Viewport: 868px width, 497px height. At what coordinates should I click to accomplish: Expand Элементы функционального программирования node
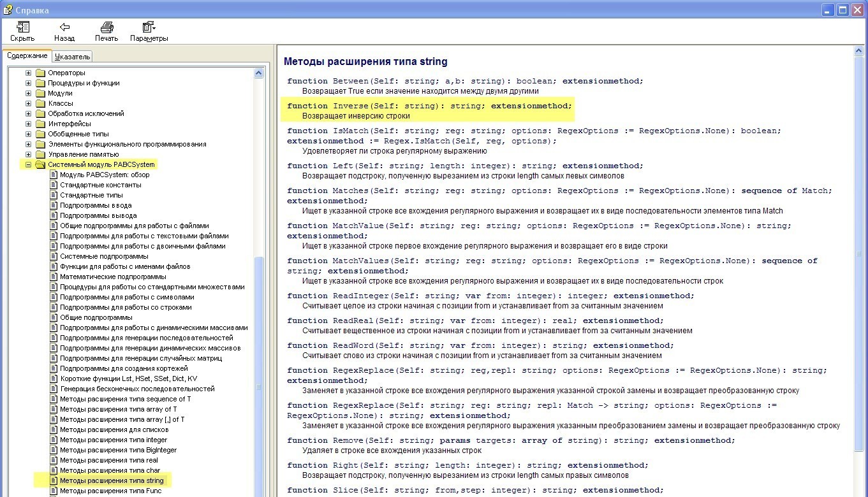(x=28, y=144)
